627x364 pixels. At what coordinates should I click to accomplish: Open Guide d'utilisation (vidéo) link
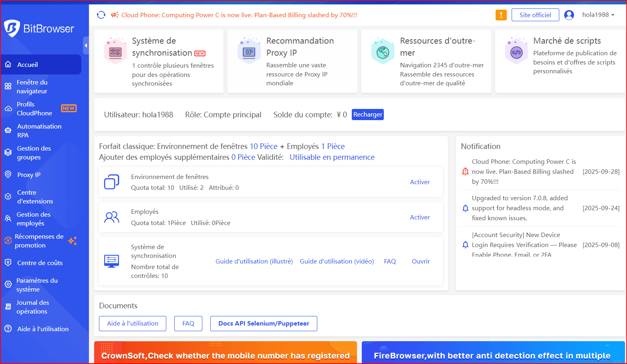click(337, 261)
